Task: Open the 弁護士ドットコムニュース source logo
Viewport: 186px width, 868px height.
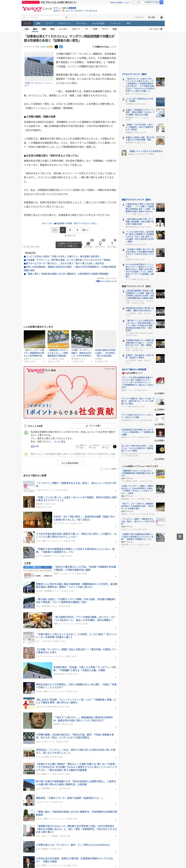Action: [x=104, y=47]
